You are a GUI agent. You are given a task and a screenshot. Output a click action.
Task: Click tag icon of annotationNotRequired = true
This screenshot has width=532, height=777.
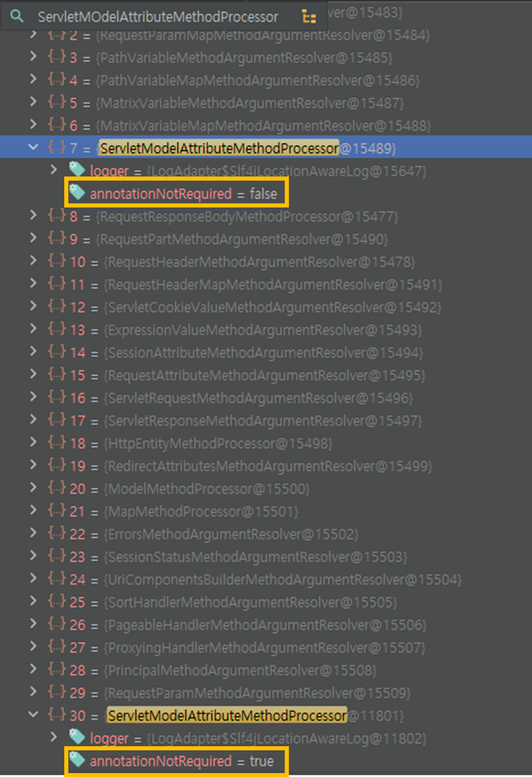77,759
